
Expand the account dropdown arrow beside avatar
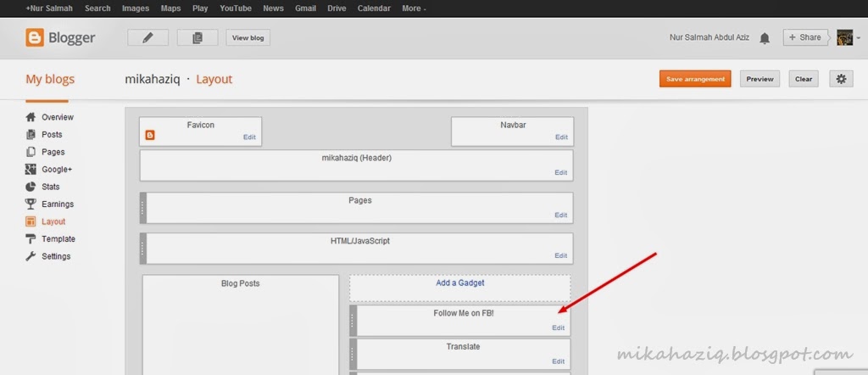(x=858, y=38)
